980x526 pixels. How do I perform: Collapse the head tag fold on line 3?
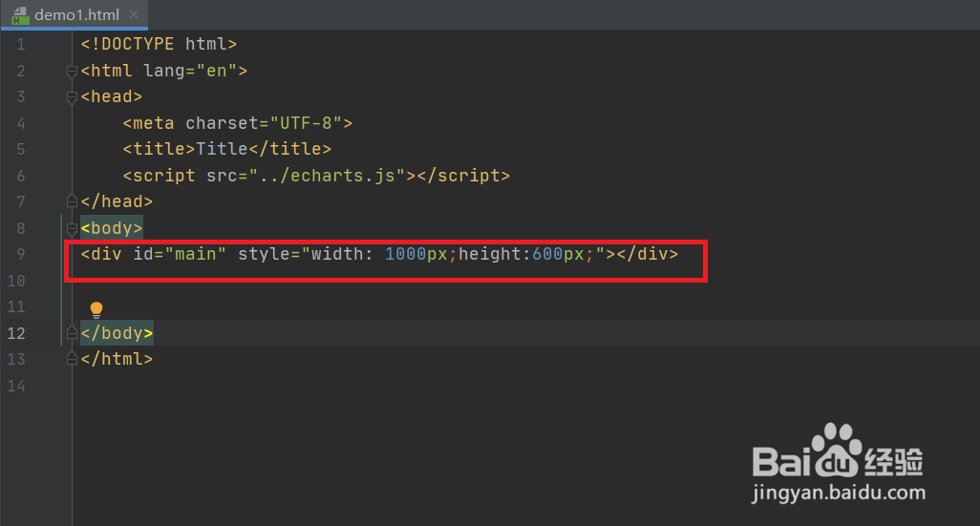pyautogui.click(x=72, y=97)
